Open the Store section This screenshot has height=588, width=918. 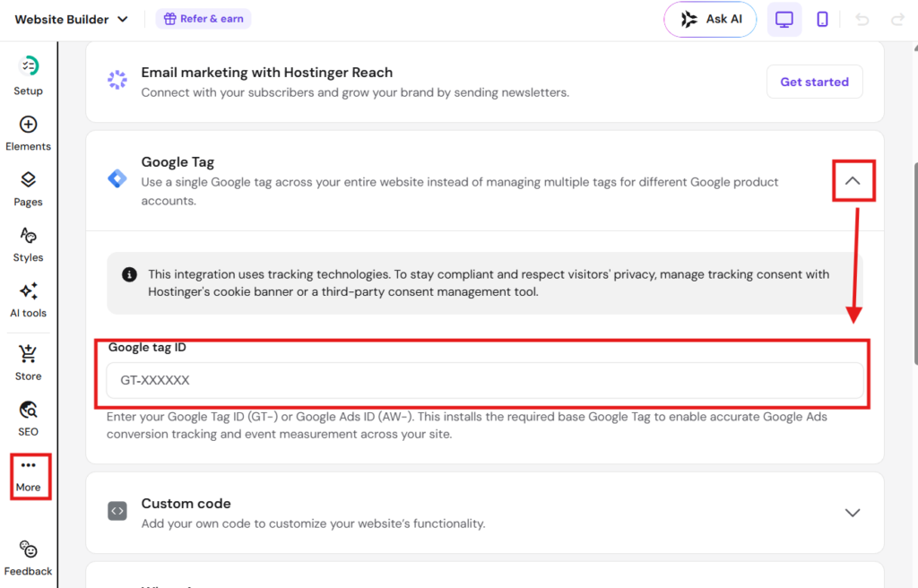[x=28, y=363]
